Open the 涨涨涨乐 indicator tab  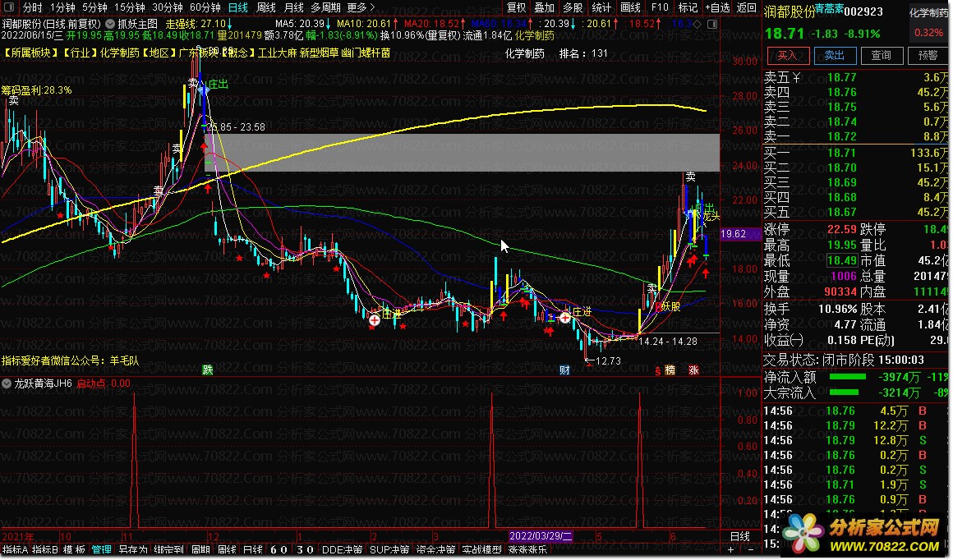click(x=528, y=550)
